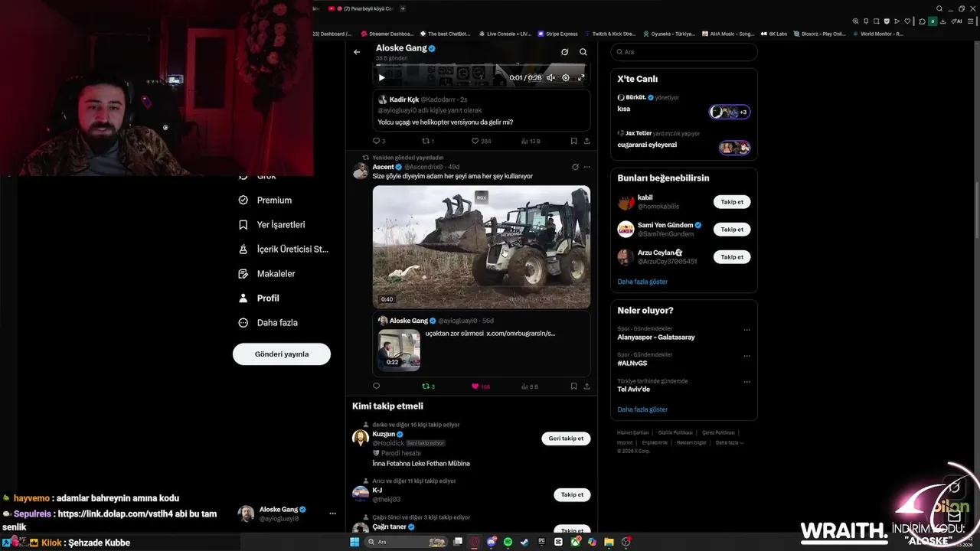Bookmark the Ascent post
Screen dimensions: 980x551
pyautogui.click(x=573, y=386)
